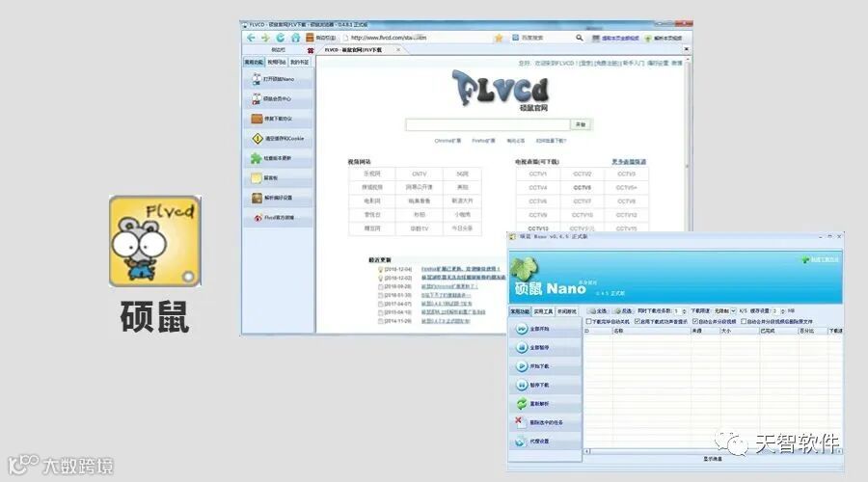Click the FLVCD video URL search field
This screenshot has height=482, width=868.
pos(487,124)
